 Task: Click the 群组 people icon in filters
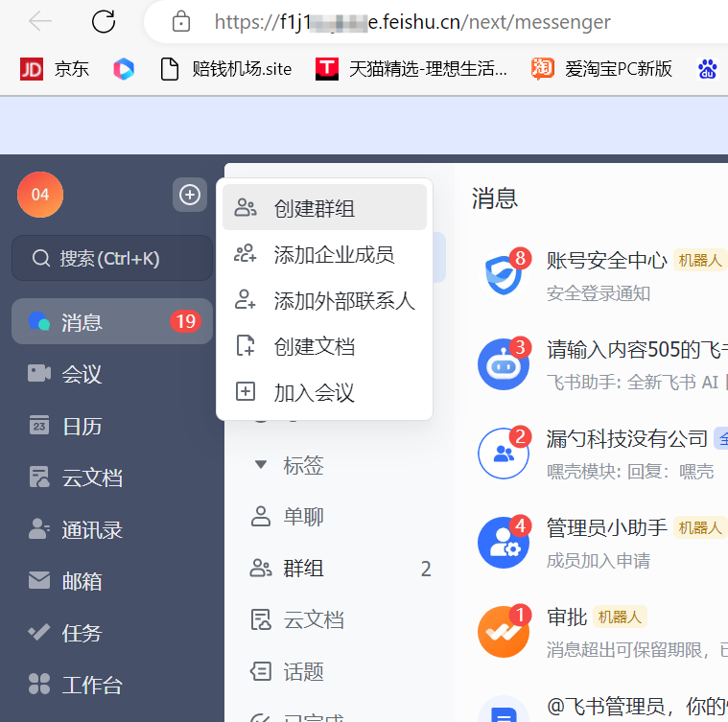[261, 568]
